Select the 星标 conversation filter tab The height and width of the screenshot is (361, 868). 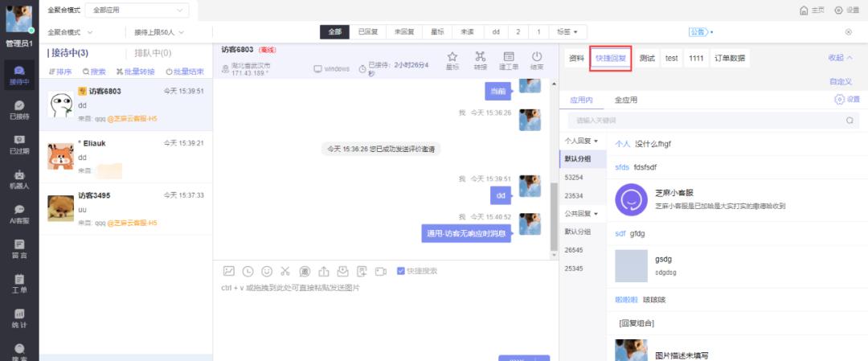pyautogui.click(x=437, y=32)
